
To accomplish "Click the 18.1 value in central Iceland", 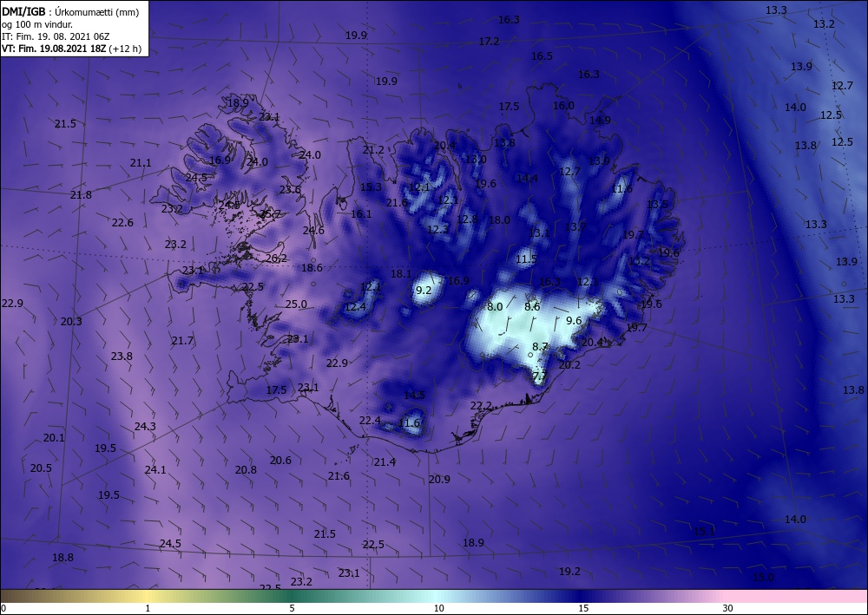I will pyautogui.click(x=401, y=274).
